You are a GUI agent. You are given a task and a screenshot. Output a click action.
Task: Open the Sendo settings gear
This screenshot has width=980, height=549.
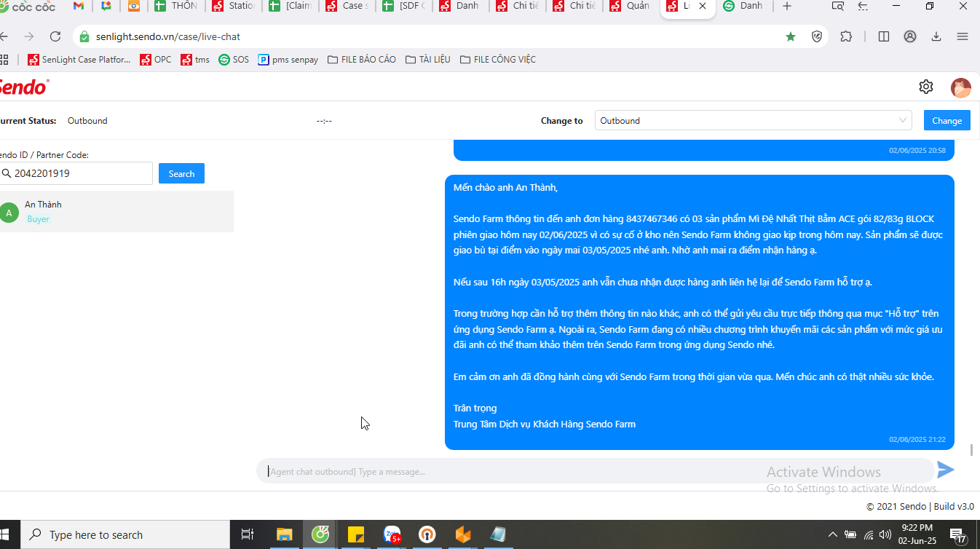(x=926, y=87)
